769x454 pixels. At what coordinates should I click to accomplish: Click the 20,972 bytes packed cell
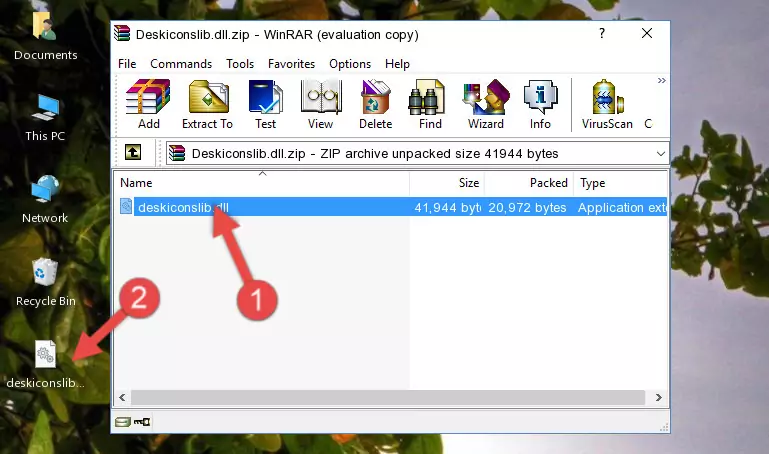[527, 207]
